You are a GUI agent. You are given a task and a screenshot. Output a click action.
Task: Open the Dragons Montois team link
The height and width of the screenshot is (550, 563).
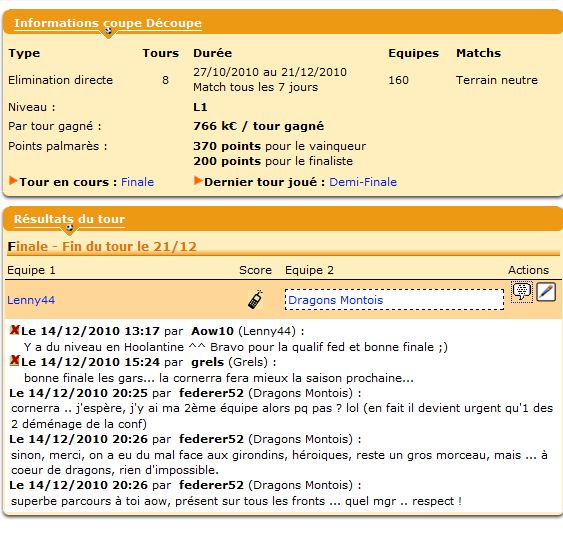(336, 300)
